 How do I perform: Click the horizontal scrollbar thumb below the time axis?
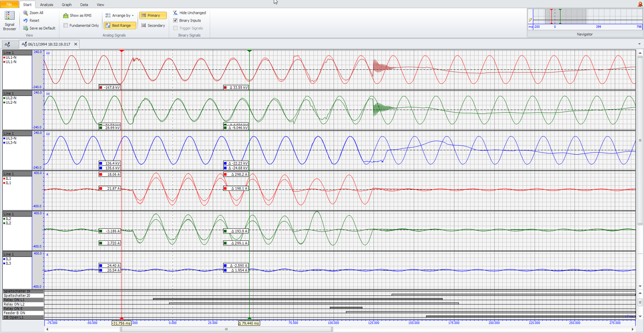(x=227, y=329)
